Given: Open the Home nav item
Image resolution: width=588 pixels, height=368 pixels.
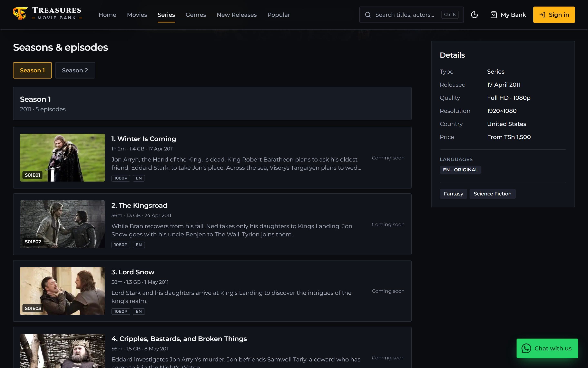Looking at the screenshot, I should (107, 15).
